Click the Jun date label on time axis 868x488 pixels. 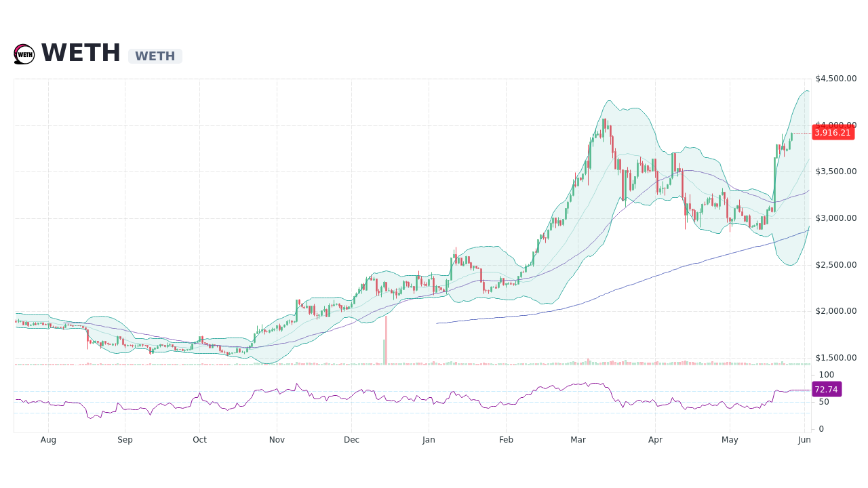pyautogui.click(x=804, y=440)
